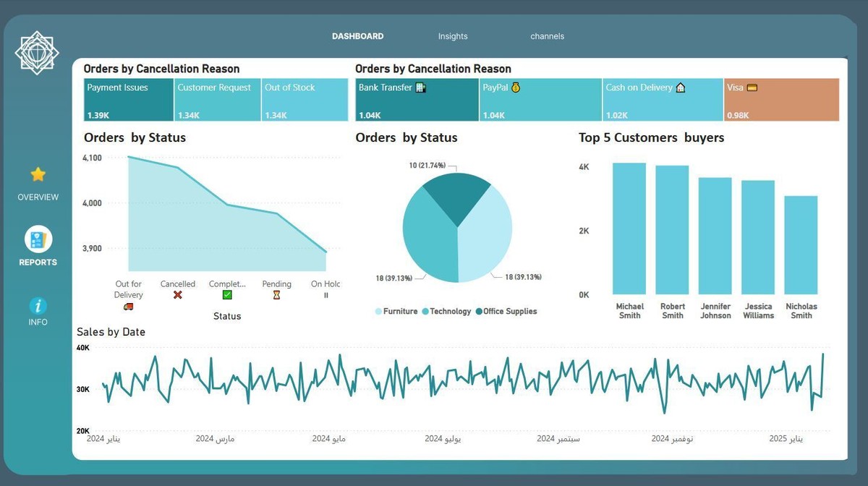Click the Cash on Delivery tile

[663, 100]
